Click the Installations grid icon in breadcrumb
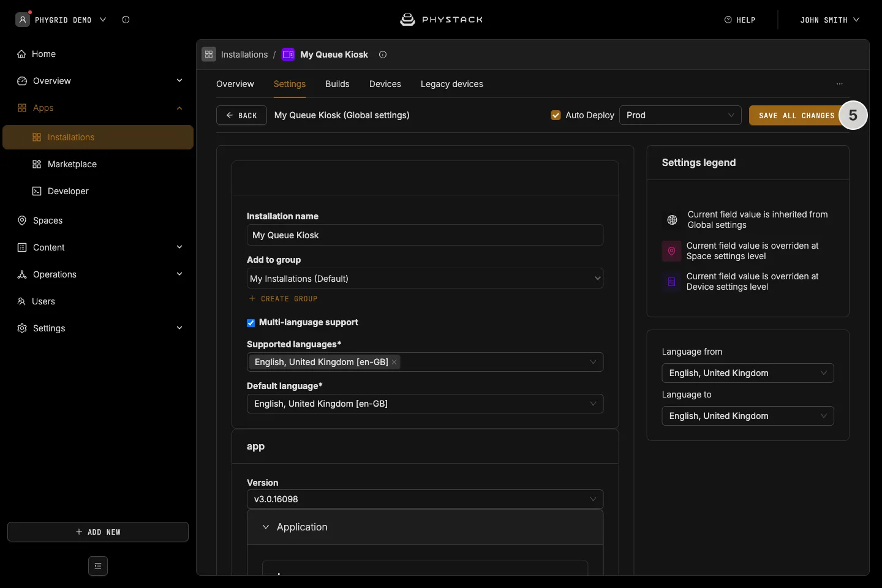Screen dimensions: 882x588 (x=209, y=55)
